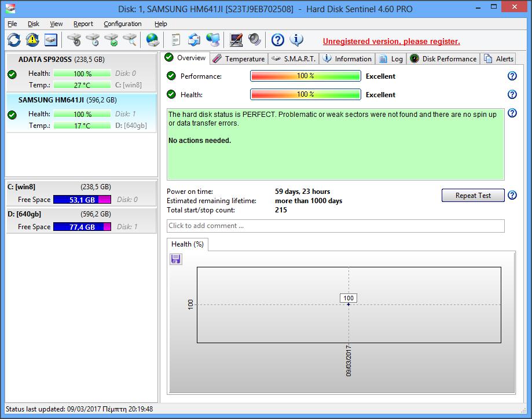The image size is (532, 419).
Task: Click the Unregistered version register link
Action: pos(391,42)
